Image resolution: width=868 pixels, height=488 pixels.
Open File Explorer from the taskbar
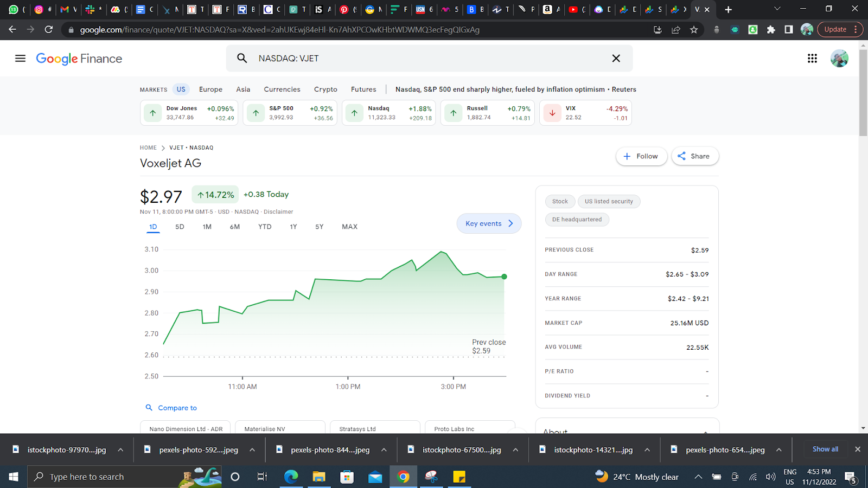click(318, 477)
